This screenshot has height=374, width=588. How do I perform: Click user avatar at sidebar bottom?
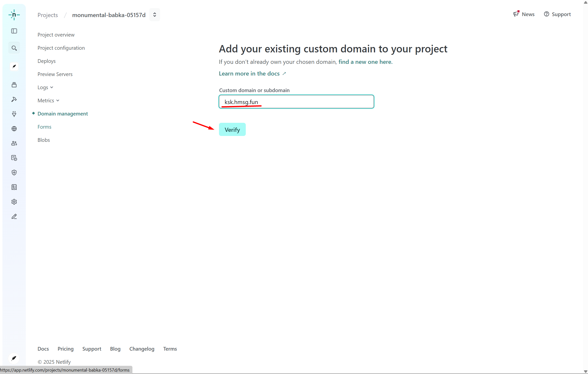tap(14, 358)
